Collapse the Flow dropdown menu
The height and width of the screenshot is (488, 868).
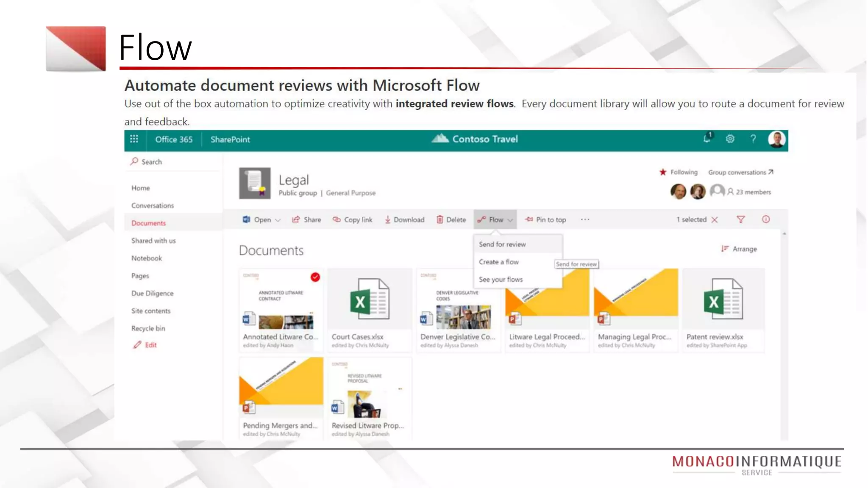click(x=495, y=219)
